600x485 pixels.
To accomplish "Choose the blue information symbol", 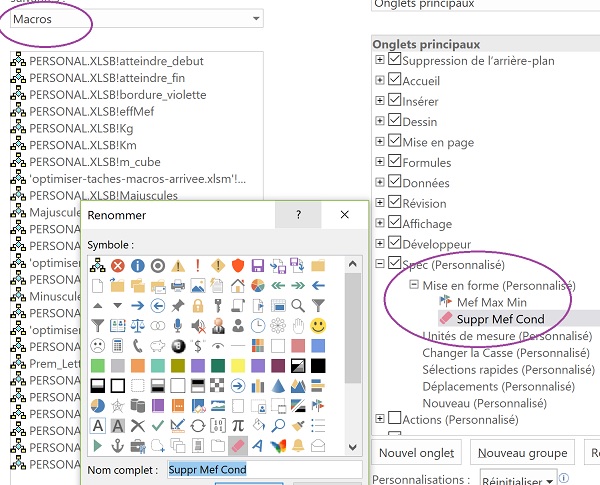I will click(138, 265).
